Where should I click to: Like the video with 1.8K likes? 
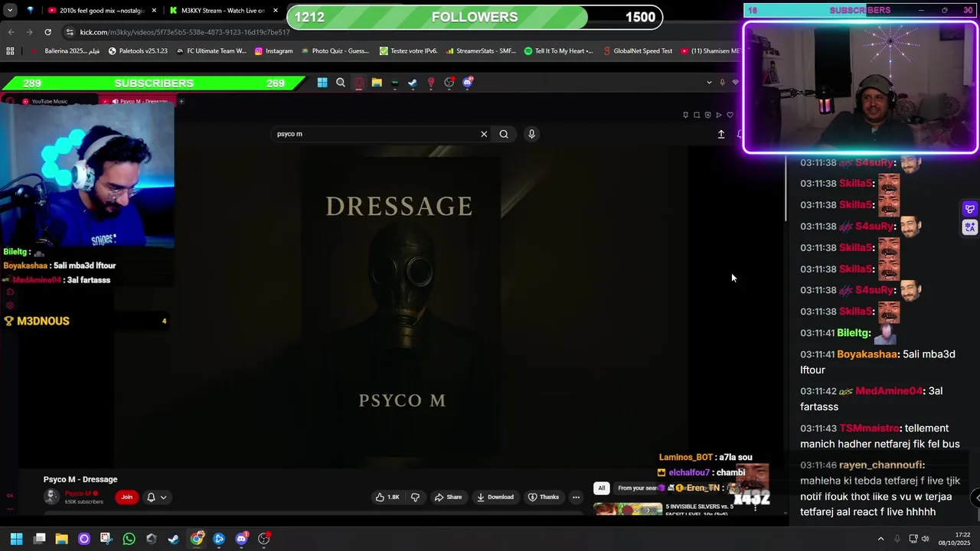388,497
